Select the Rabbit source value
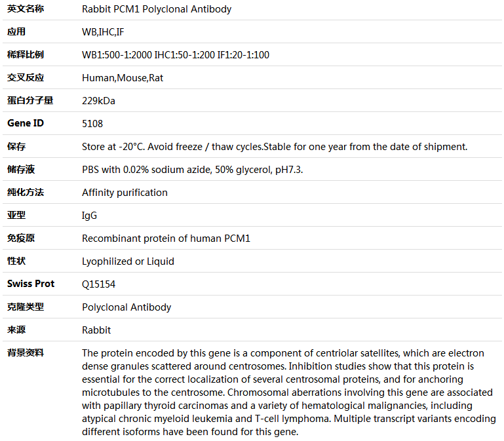Screen dimensions: 504x441 point(96,330)
